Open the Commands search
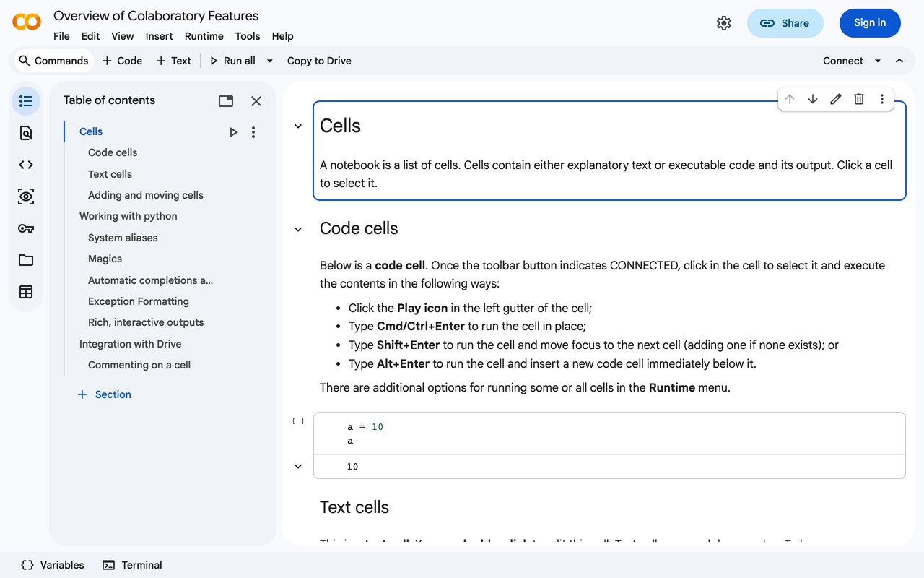The image size is (924, 578). [54, 61]
